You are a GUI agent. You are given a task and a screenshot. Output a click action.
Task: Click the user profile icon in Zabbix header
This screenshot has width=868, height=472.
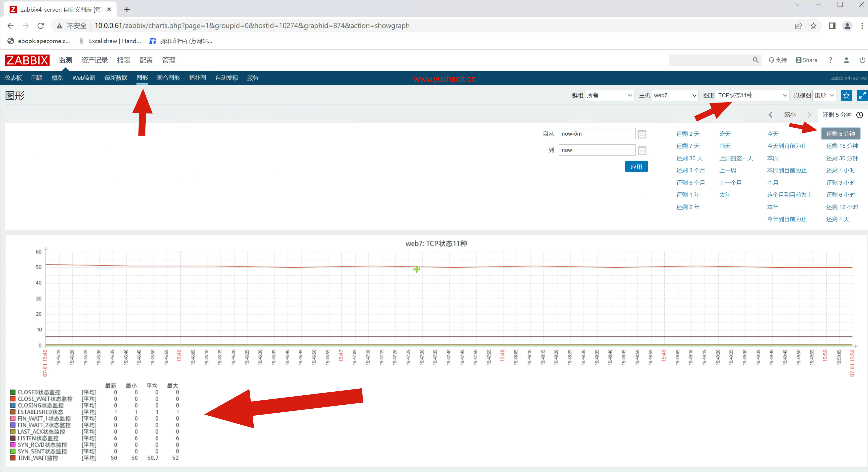(x=846, y=60)
